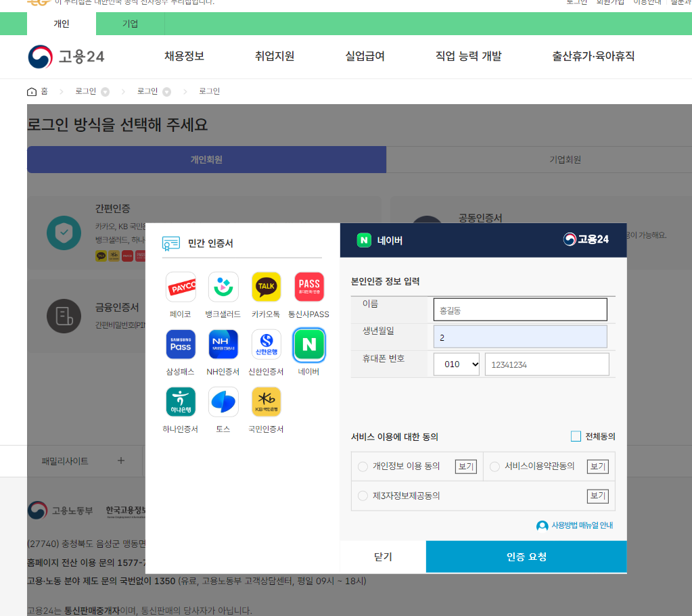Viewport: 692px width, 616px height.
Task: Select the Toss certificate icon
Action: click(223, 402)
